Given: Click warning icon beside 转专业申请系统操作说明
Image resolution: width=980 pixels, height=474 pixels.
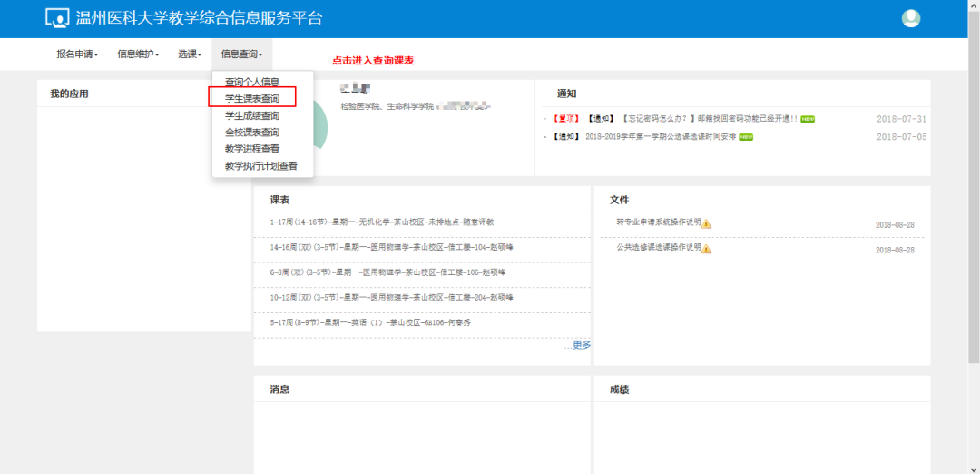Looking at the screenshot, I should [x=706, y=223].
